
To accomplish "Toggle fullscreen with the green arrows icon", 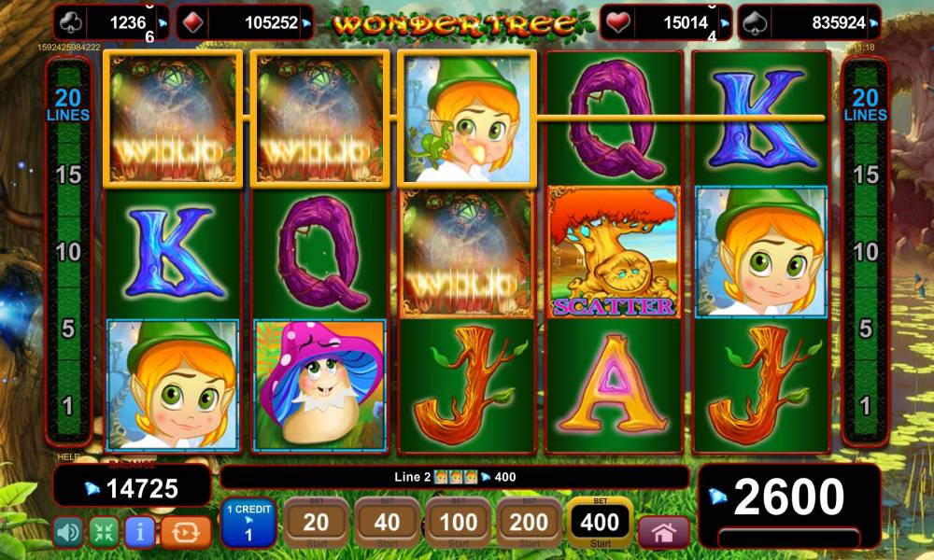I will coord(105,532).
